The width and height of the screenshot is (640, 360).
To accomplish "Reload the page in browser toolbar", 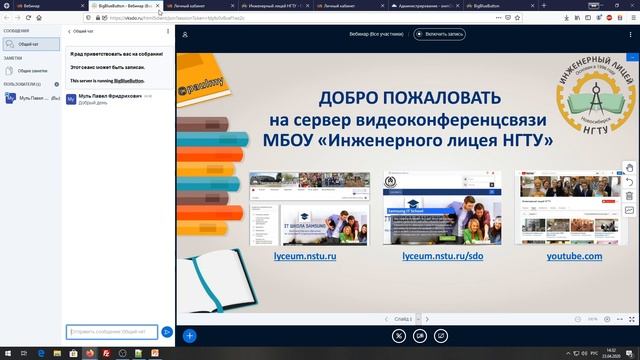I will coord(28,18).
